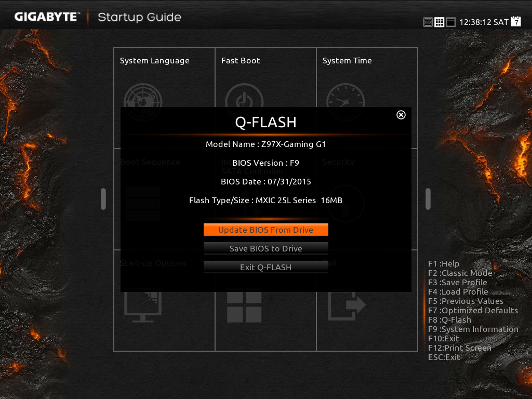Select the window layout icon beside clock

[450, 22]
